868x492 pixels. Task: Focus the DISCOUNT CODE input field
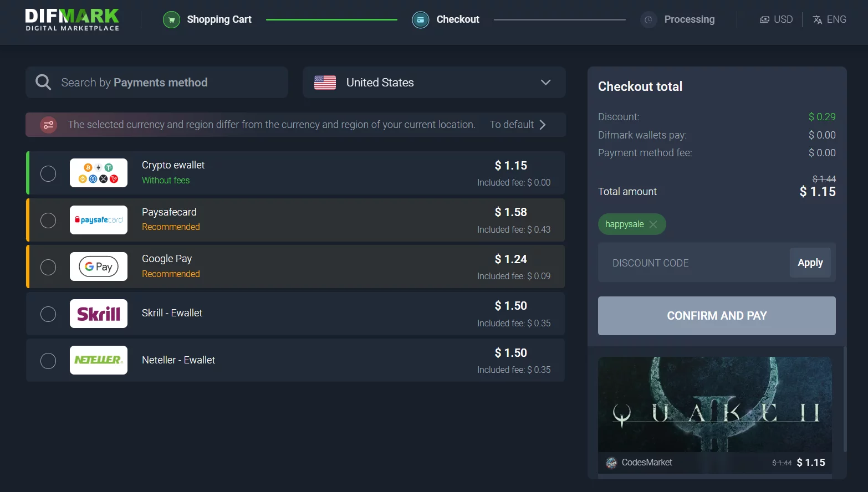[x=694, y=263]
